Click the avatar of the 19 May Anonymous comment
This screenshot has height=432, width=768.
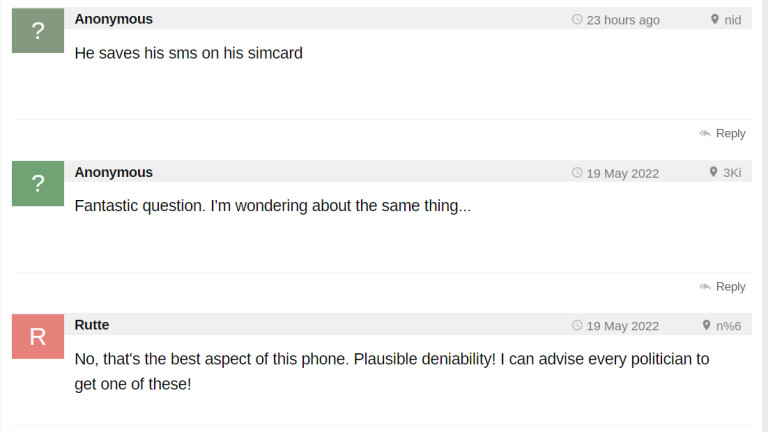click(x=38, y=183)
